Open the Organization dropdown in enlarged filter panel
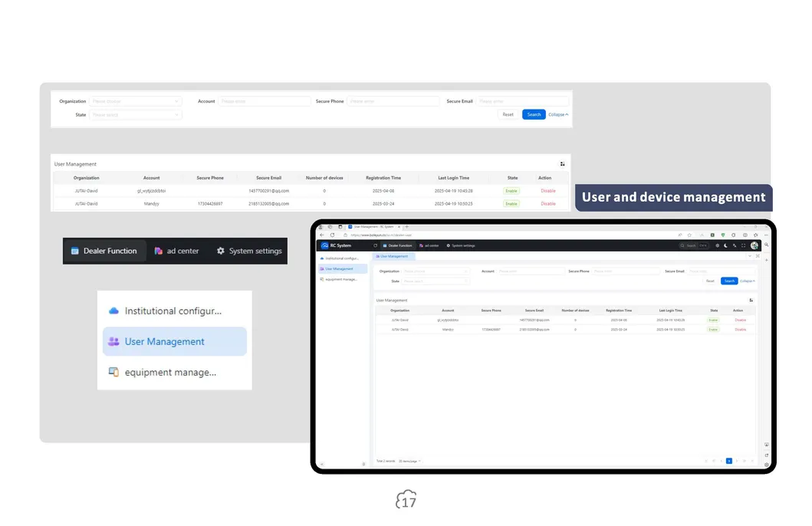The width and height of the screenshot is (812, 526). 135,101
